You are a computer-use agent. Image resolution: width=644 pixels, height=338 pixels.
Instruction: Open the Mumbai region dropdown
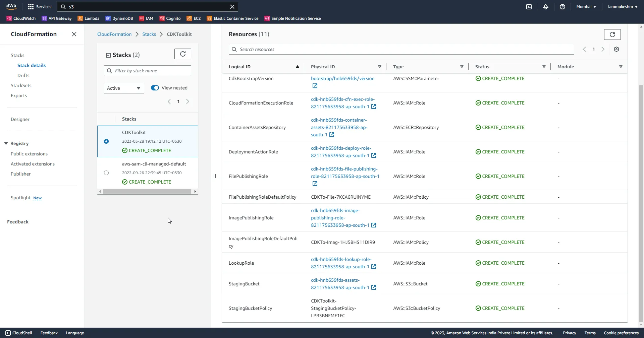586,7
